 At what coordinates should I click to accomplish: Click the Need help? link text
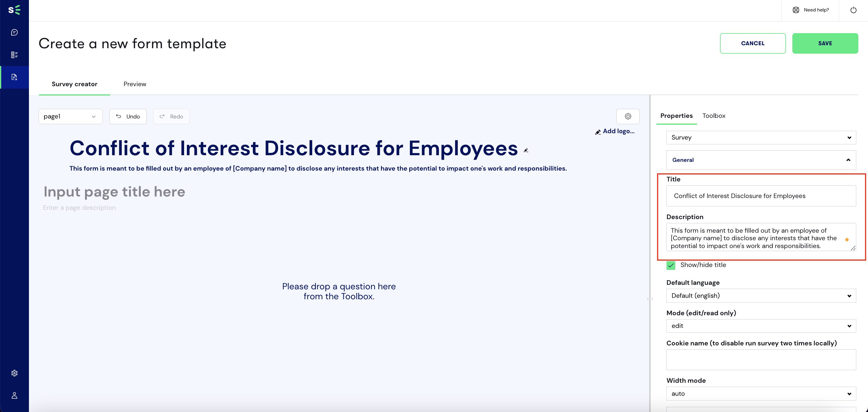point(816,10)
